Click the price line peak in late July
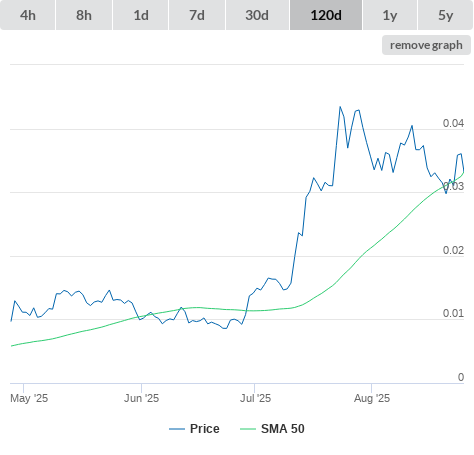474x455 pixels. [x=340, y=107]
